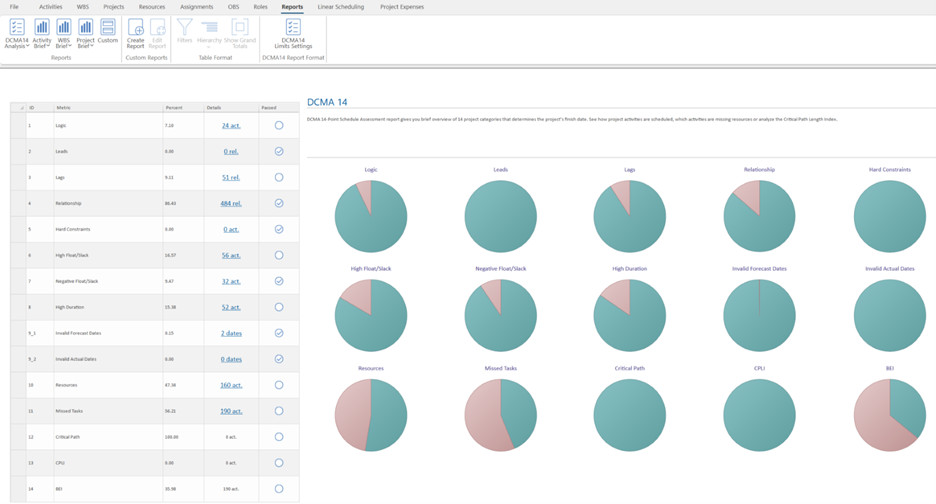Image resolution: width=936 pixels, height=504 pixels.
Task: Select the Critical Path pie chart
Action: (x=630, y=415)
